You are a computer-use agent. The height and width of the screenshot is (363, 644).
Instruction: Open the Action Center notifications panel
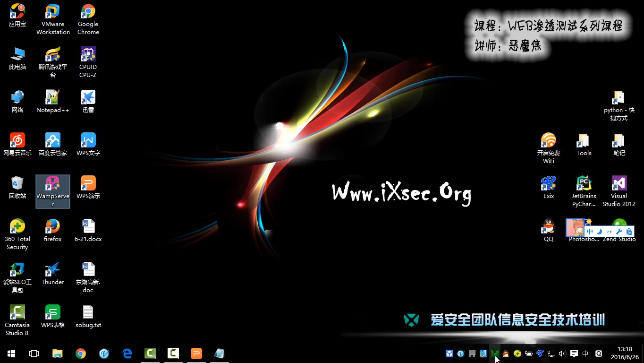coord(574,353)
